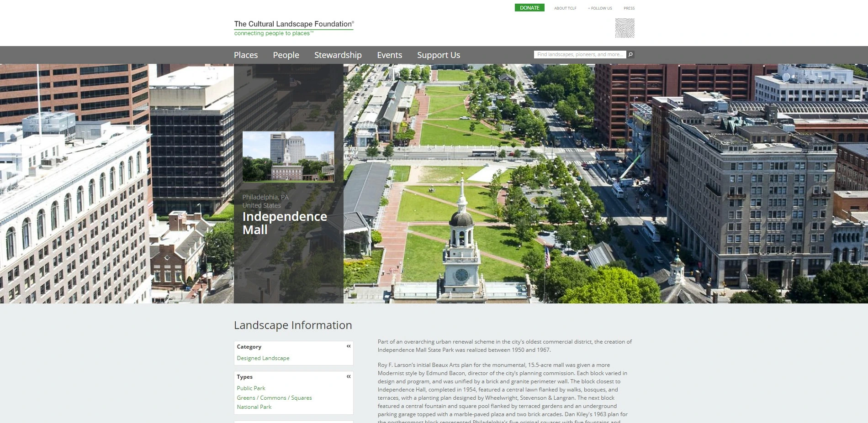This screenshot has width=868, height=423.
Task: Open the Places menu
Action: [246, 55]
